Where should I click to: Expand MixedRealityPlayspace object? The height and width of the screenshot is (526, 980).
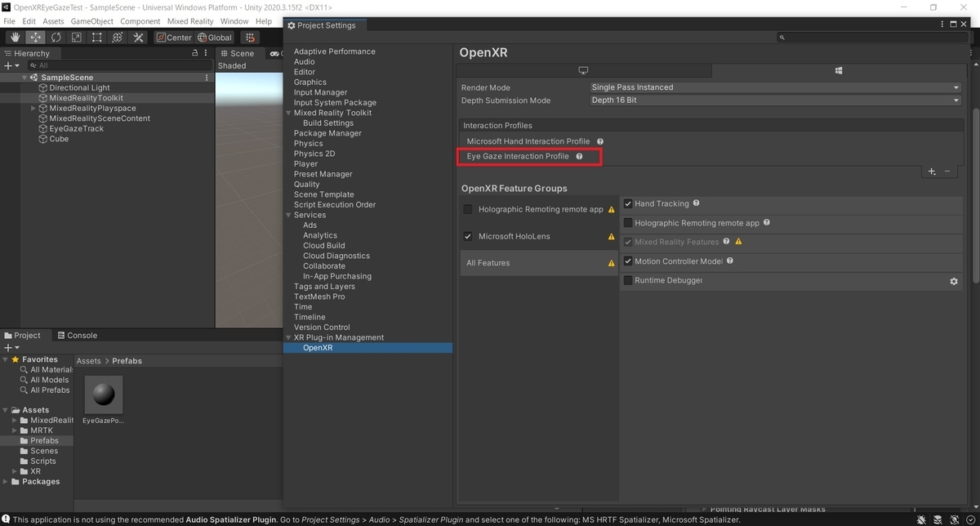33,109
